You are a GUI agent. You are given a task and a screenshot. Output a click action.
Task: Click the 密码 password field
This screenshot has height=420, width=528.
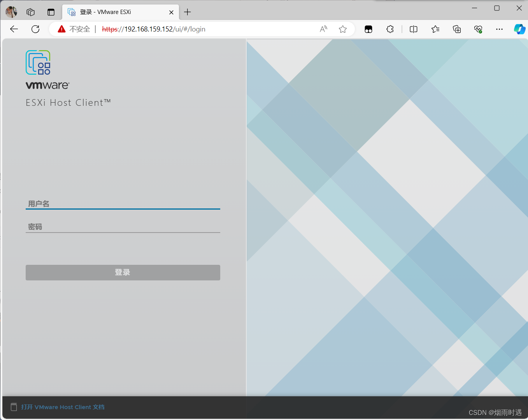[123, 227]
